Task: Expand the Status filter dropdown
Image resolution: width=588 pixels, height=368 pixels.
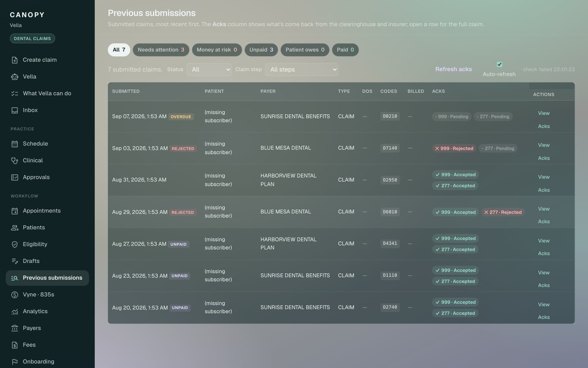Action: 209,70
